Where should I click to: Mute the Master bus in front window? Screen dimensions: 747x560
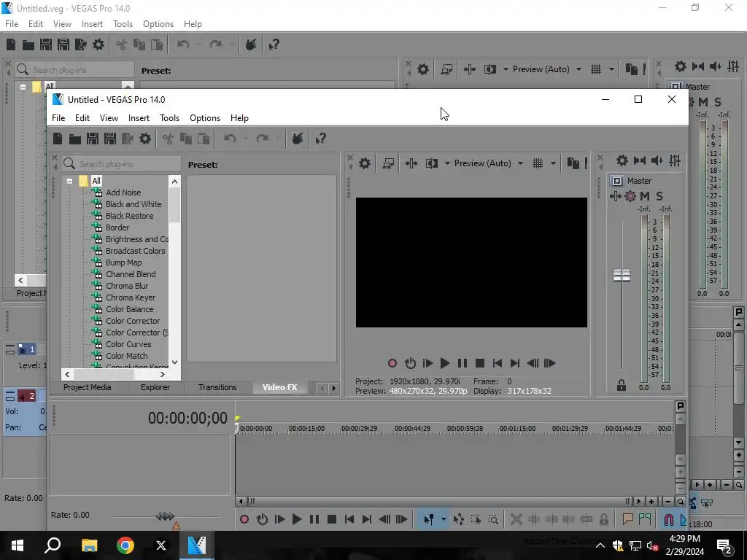tap(645, 196)
